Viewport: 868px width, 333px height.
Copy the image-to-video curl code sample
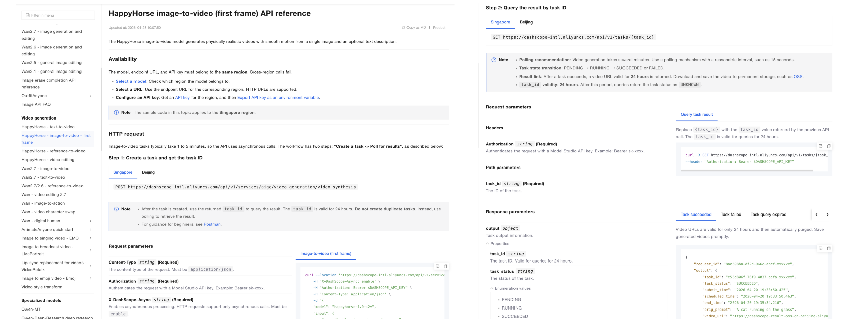click(445, 267)
